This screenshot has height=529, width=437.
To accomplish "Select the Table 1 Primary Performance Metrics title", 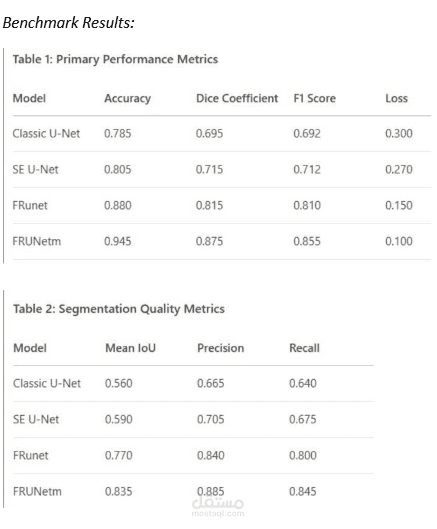I will point(115,59).
